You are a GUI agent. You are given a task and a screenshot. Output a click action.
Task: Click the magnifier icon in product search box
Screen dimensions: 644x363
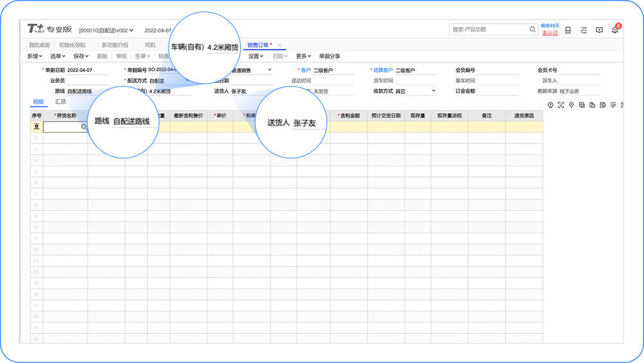pyautogui.click(x=533, y=29)
